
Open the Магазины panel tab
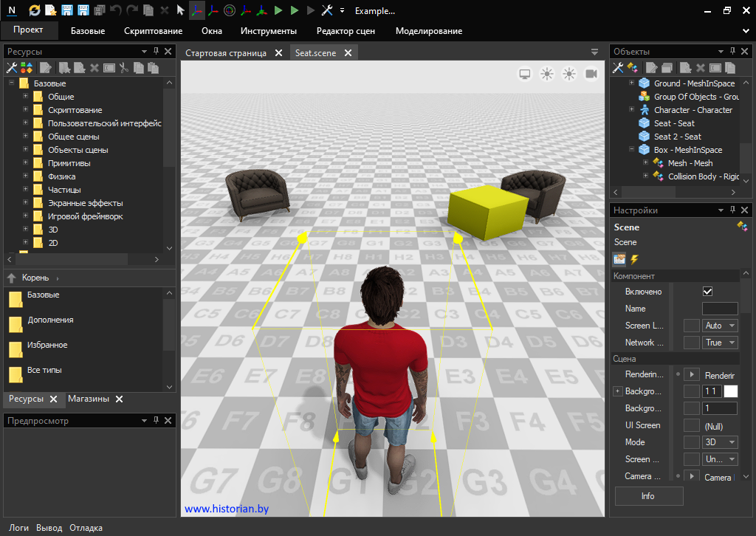(88, 399)
